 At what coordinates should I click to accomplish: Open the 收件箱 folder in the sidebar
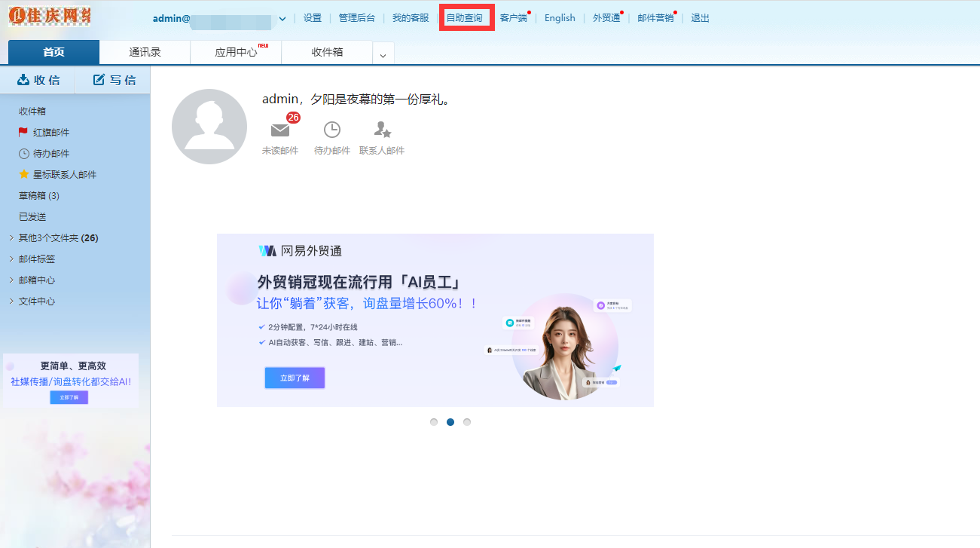tap(32, 111)
